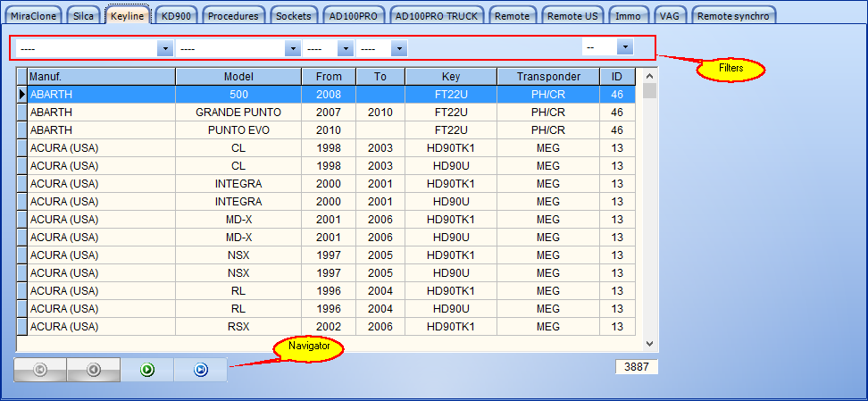Click FT22U key in the ABARTH 500 row

tap(451, 94)
